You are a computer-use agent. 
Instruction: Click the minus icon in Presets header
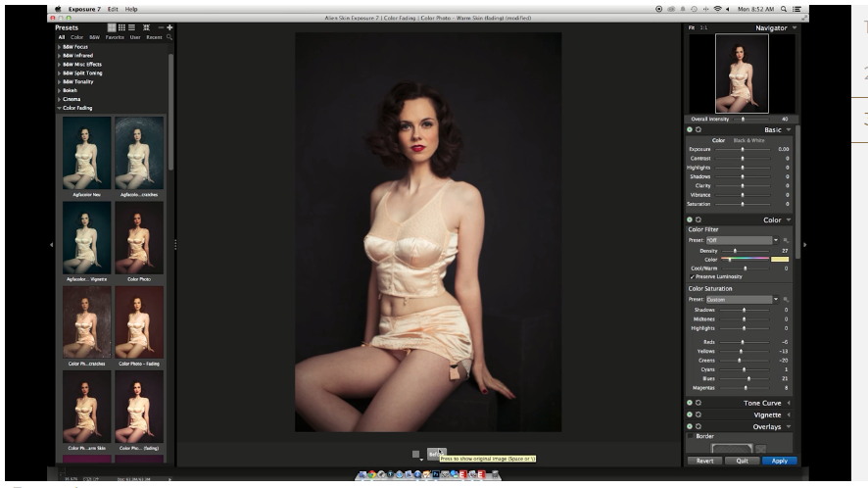pyautogui.click(x=161, y=27)
